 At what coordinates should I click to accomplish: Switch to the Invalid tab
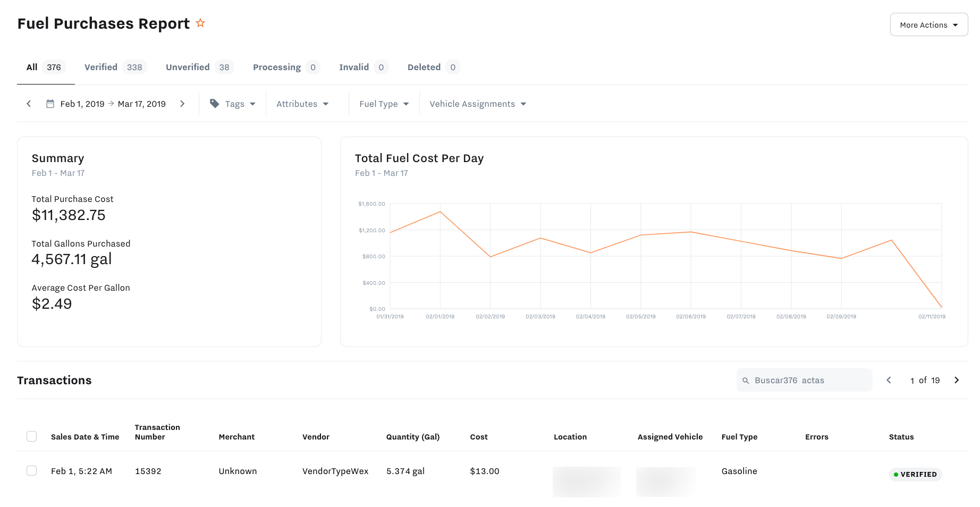[x=364, y=67]
